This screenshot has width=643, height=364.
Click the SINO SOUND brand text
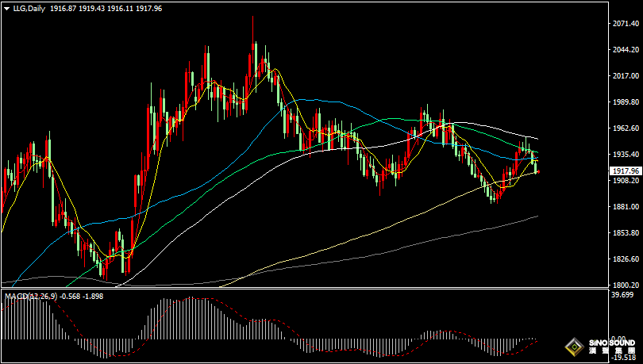(612, 343)
